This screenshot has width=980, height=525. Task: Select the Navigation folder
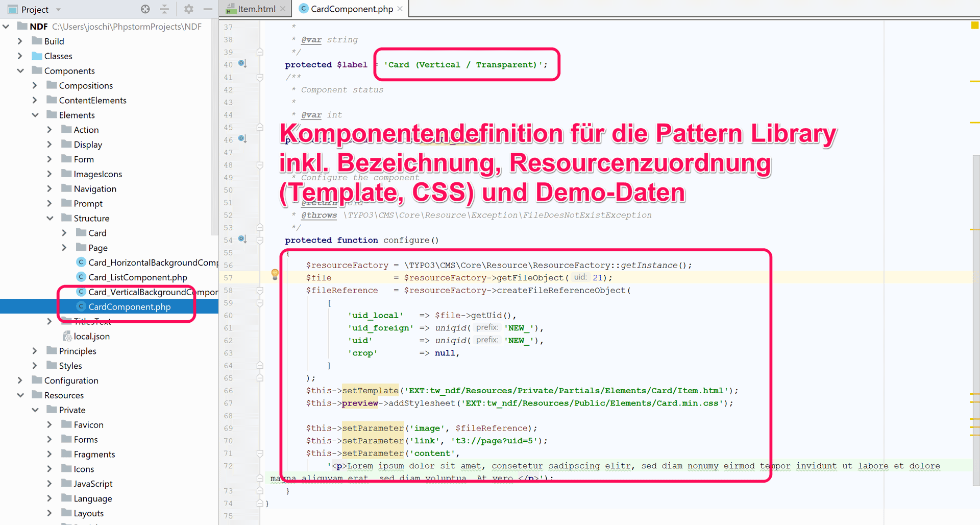(x=94, y=189)
